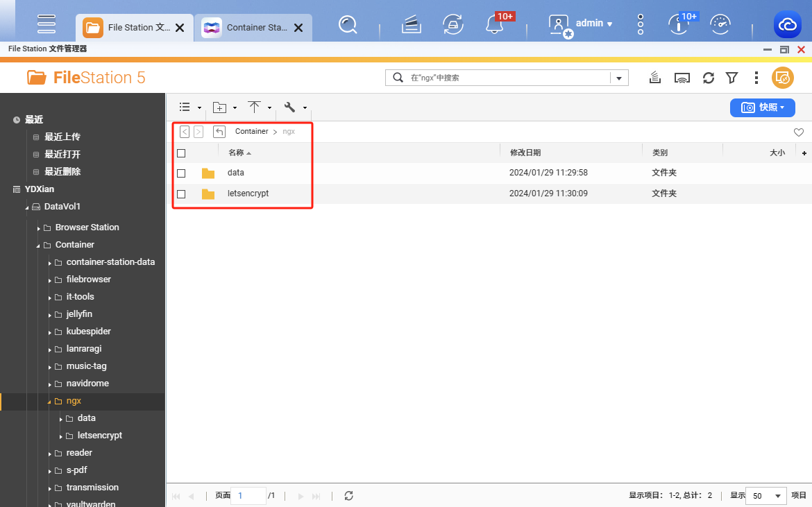Open the smart file filter funnel icon
Image resolution: width=812 pixels, height=507 pixels.
click(x=731, y=78)
